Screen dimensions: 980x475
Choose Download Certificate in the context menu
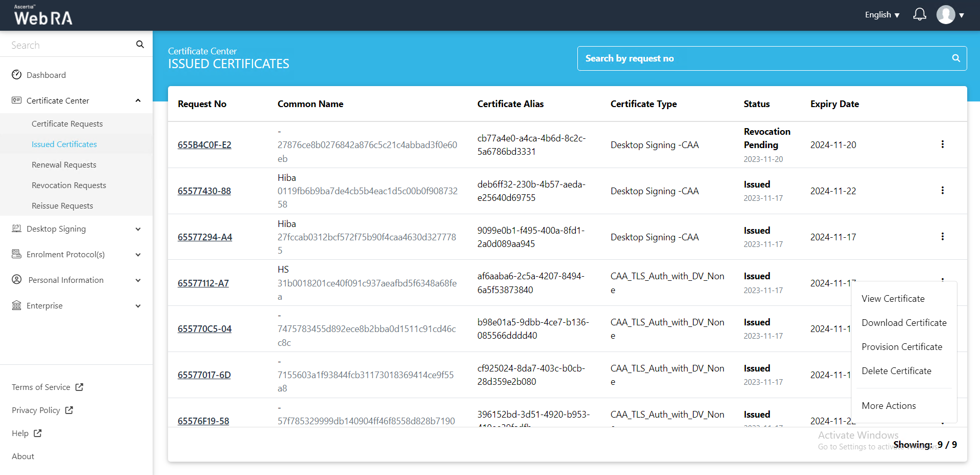[904, 323]
